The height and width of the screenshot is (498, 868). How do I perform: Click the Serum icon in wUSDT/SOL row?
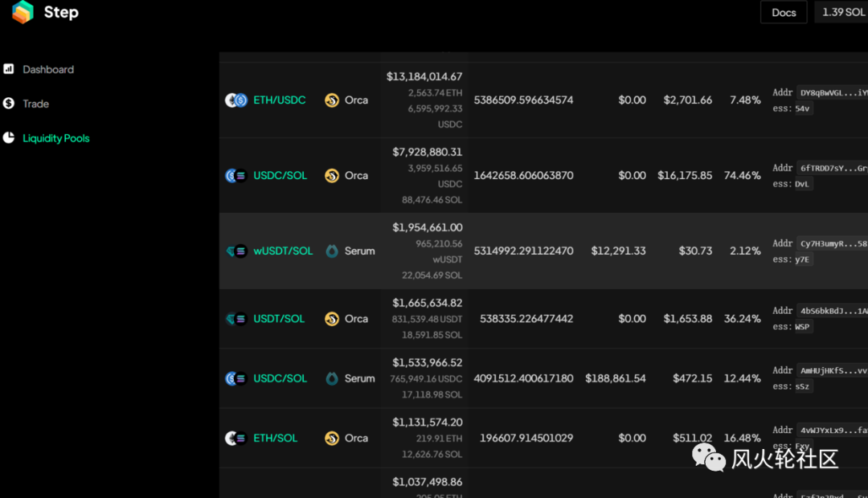pyautogui.click(x=332, y=251)
